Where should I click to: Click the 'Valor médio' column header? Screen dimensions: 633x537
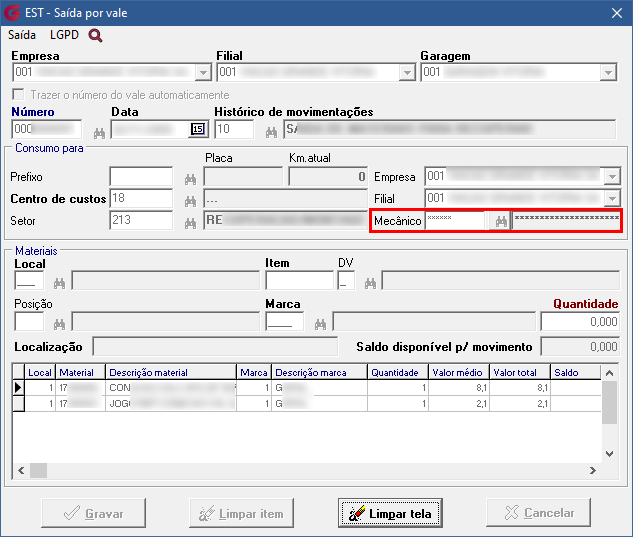coord(459,372)
